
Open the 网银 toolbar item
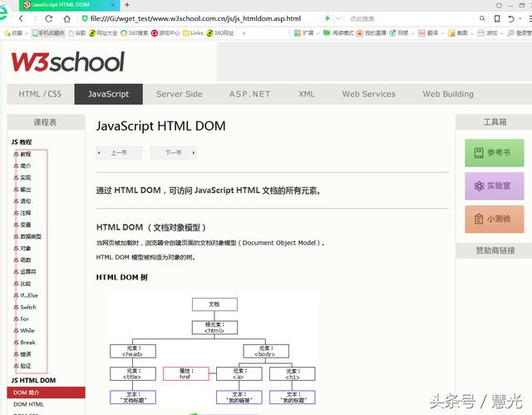pyautogui.click(x=399, y=33)
